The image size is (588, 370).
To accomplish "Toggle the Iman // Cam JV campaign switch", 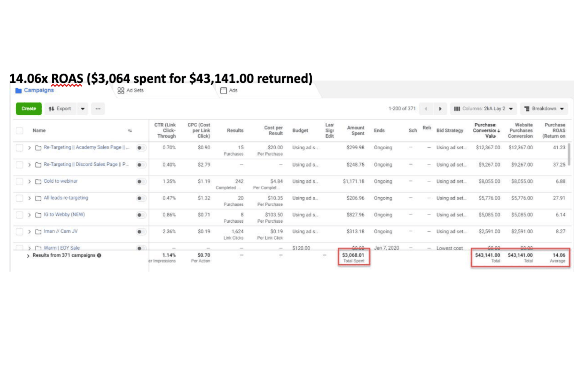I will [x=141, y=232].
